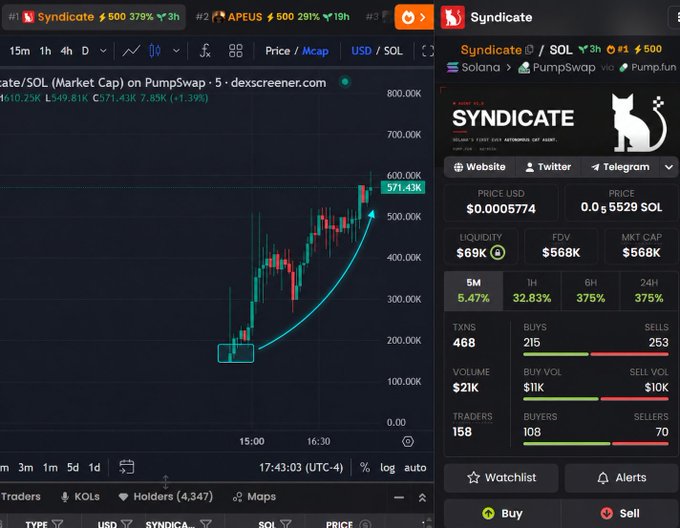The height and width of the screenshot is (528, 680).
Task: Open chart settings gear icon
Action: (408, 441)
